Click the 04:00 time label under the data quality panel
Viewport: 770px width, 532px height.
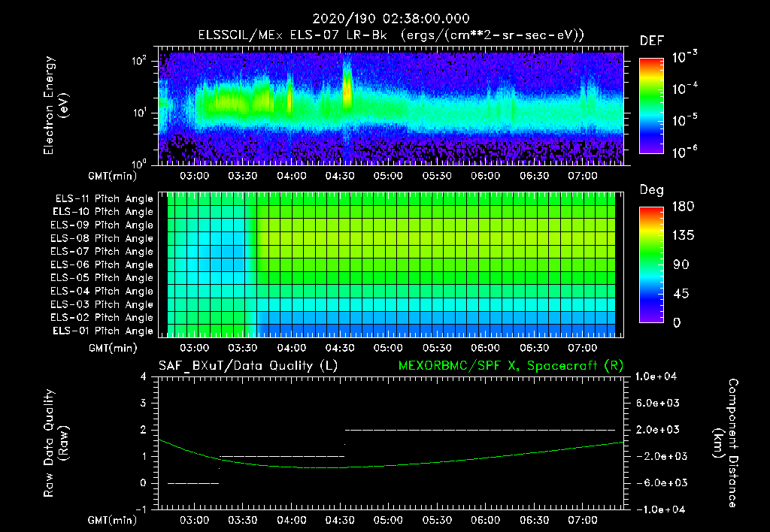coord(291,520)
